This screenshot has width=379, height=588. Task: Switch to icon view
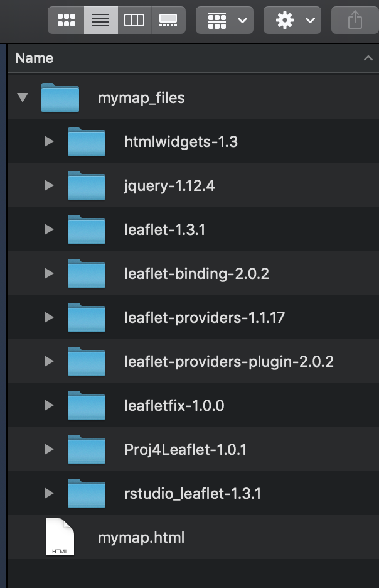67,20
